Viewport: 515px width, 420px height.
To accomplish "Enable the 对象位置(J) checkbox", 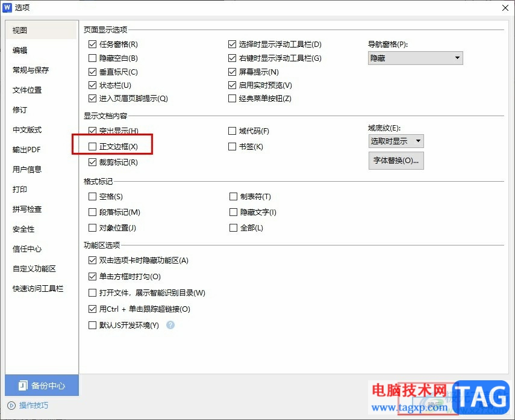I will (92, 227).
